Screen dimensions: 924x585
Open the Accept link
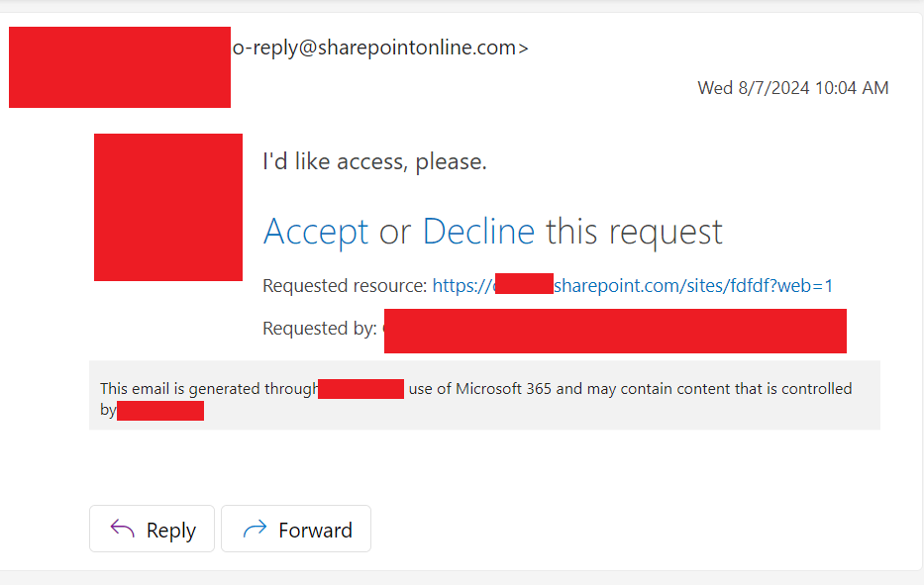[x=316, y=232]
